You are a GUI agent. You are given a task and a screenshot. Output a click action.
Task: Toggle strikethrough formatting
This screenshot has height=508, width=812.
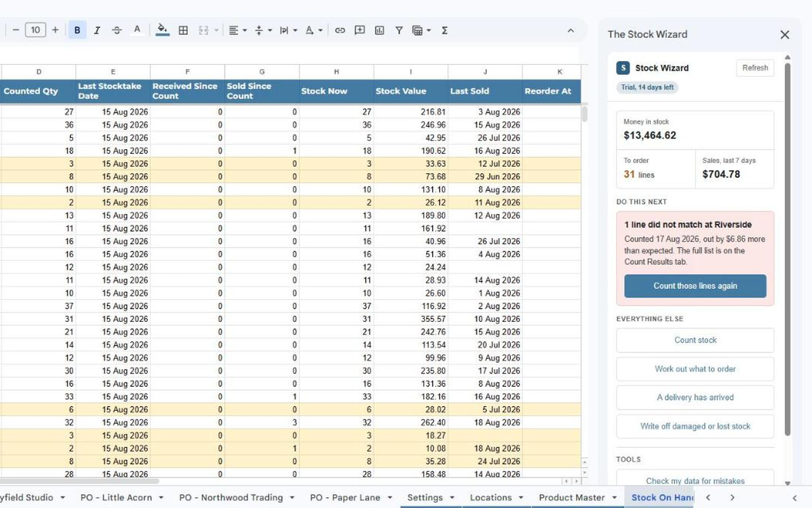coord(117,30)
